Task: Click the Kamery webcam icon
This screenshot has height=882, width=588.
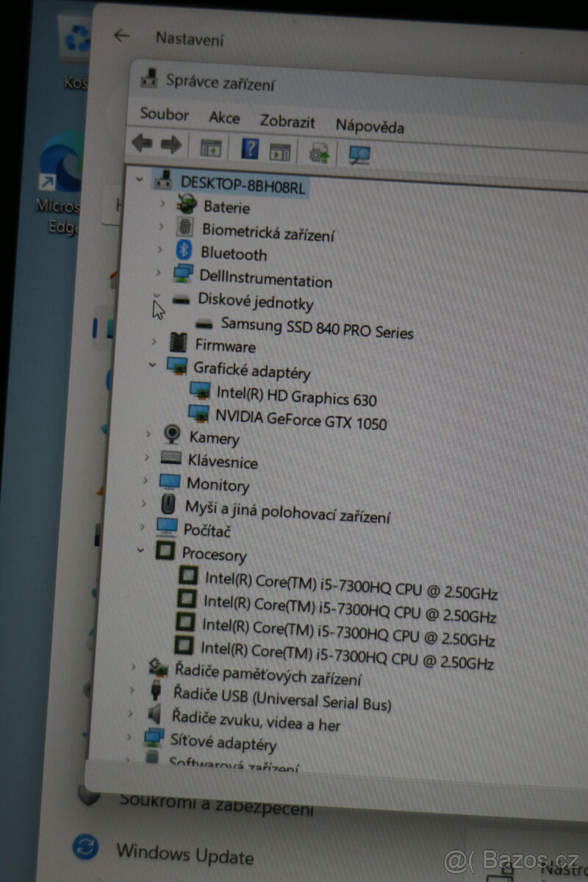Action: click(x=172, y=434)
